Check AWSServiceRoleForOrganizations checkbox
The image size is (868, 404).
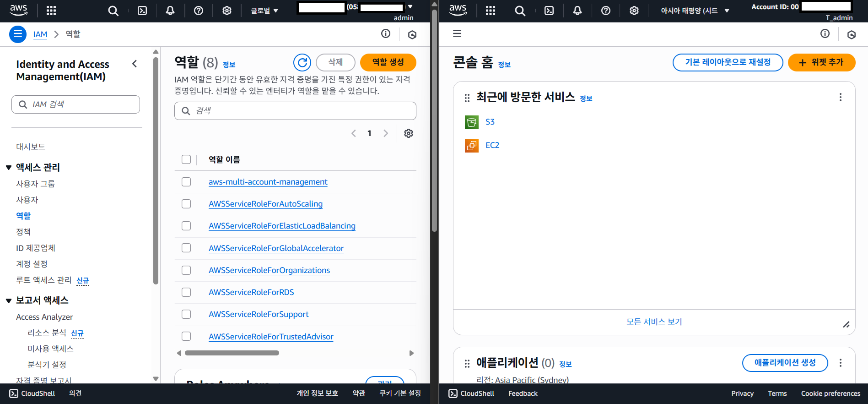[x=186, y=270]
